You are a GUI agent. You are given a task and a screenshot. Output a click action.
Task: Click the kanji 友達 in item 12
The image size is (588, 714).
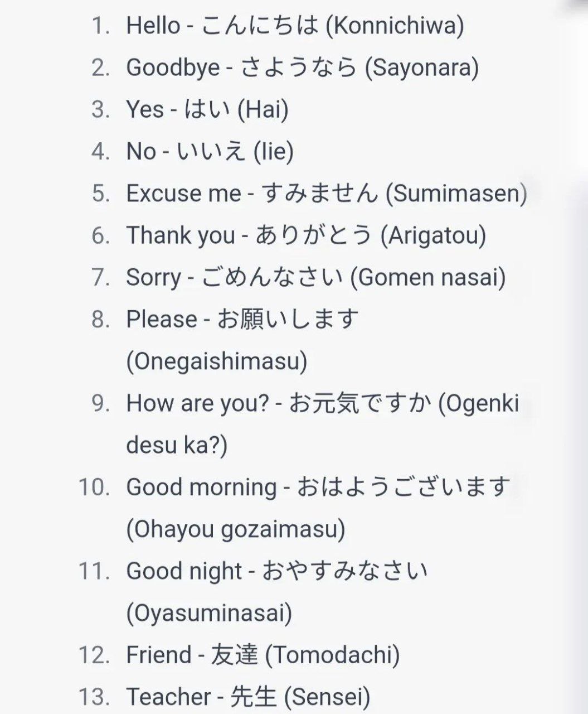pos(234,655)
